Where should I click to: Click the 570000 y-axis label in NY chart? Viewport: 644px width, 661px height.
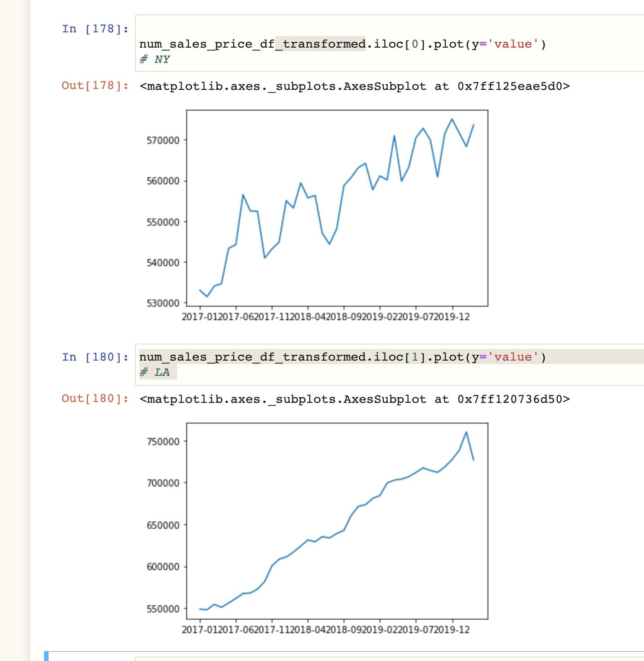click(163, 140)
